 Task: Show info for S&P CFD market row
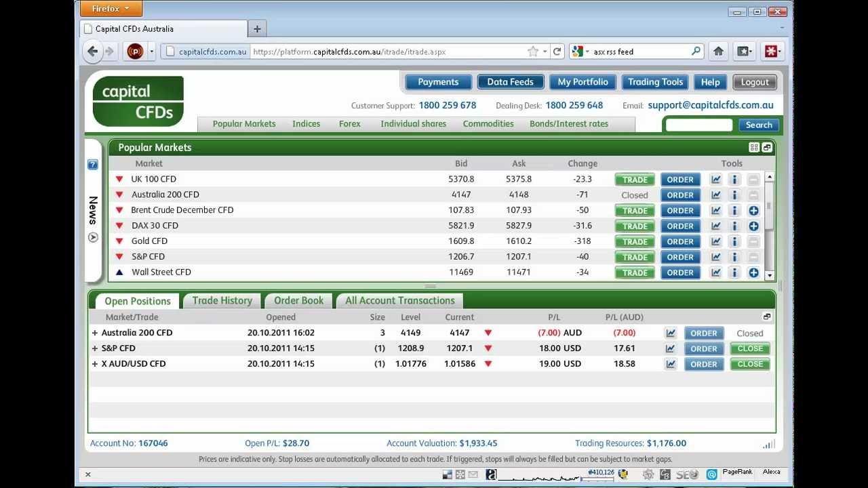(734, 258)
